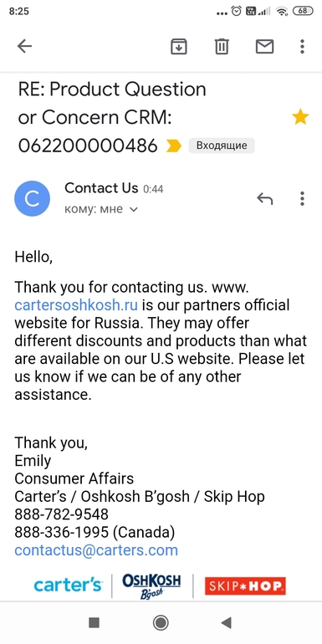Tap the Android back triangle button

point(227,622)
